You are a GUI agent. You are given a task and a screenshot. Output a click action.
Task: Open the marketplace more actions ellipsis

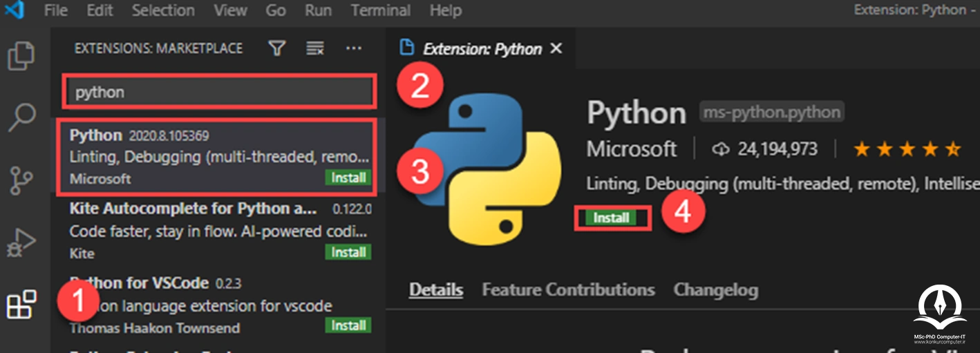[x=354, y=48]
